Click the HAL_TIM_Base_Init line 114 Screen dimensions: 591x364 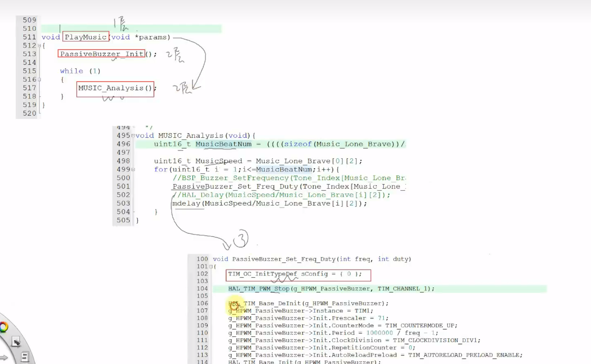304,362
